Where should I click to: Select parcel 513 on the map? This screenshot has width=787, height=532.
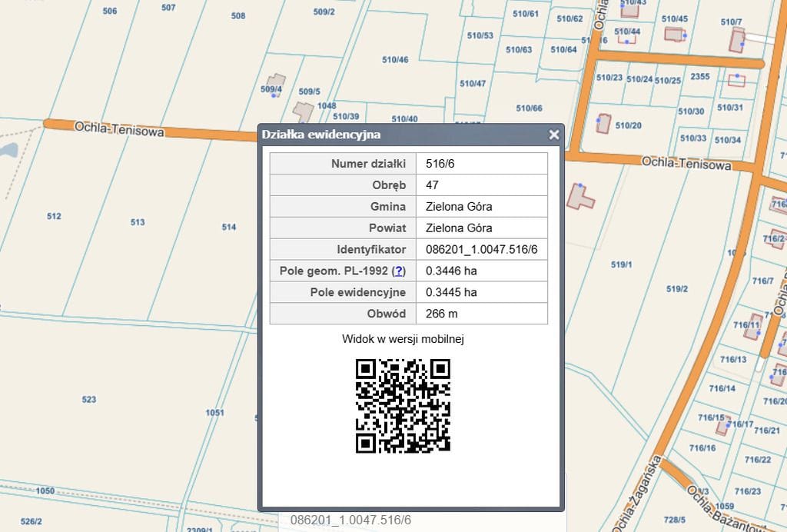[138, 223]
